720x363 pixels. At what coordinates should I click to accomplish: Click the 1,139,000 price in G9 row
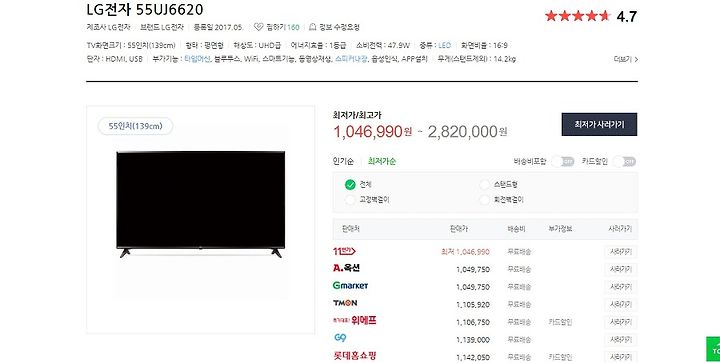[x=472, y=340]
